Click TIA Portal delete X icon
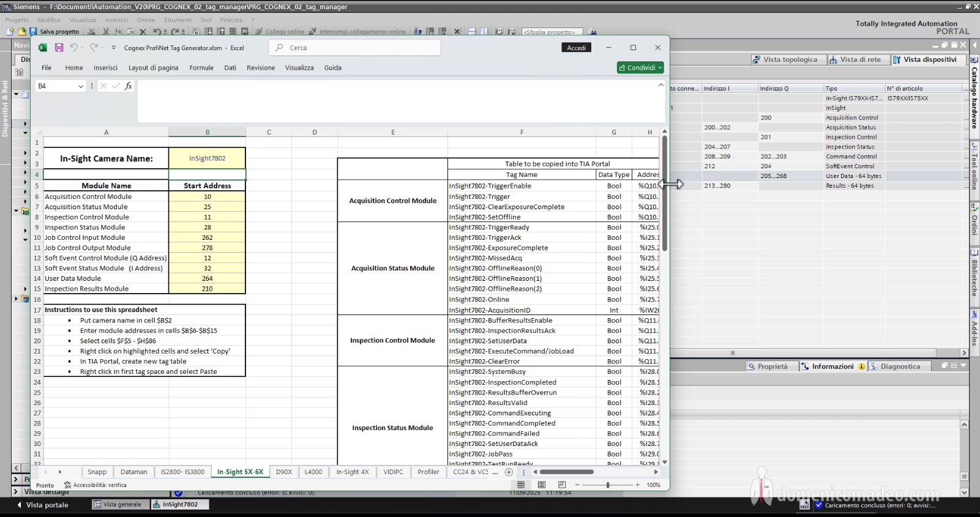This screenshot has height=517, width=980. pyautogui.click(x=143, y=31)
